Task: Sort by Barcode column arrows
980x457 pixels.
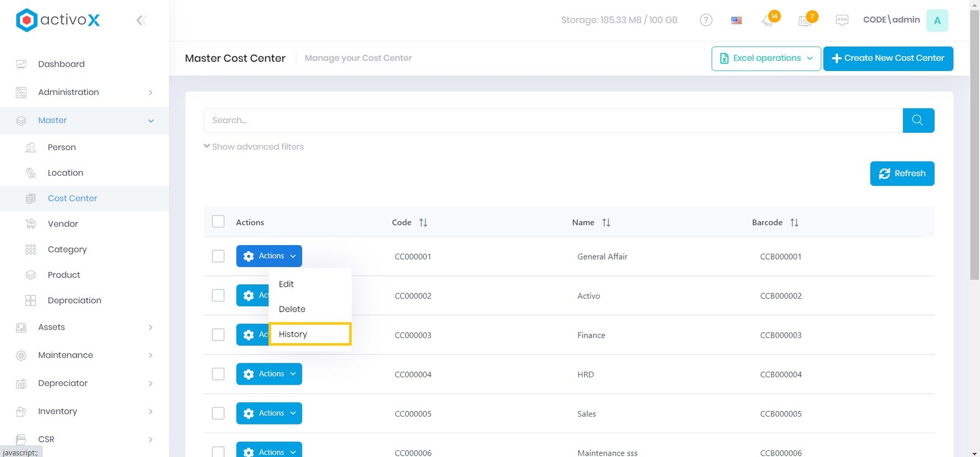Action: click(794, 222)
